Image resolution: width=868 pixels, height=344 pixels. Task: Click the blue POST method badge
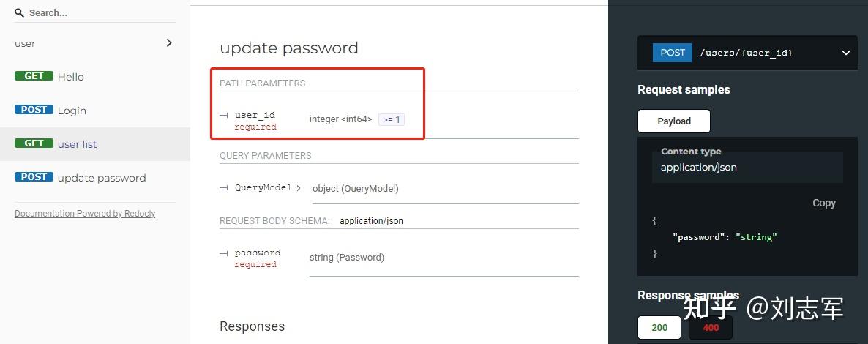coord(672,53)
